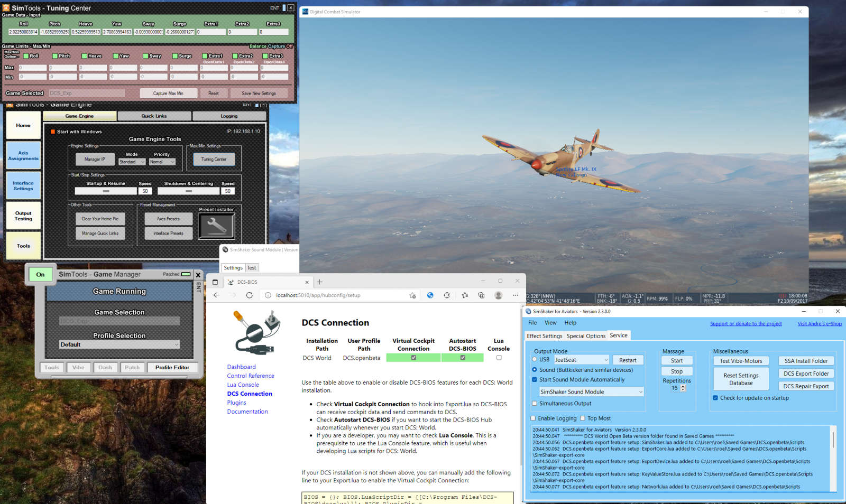Click Capture Max Min button
Image resolution: width=846 pixels, height=504 pixels.
click(168, 94)
